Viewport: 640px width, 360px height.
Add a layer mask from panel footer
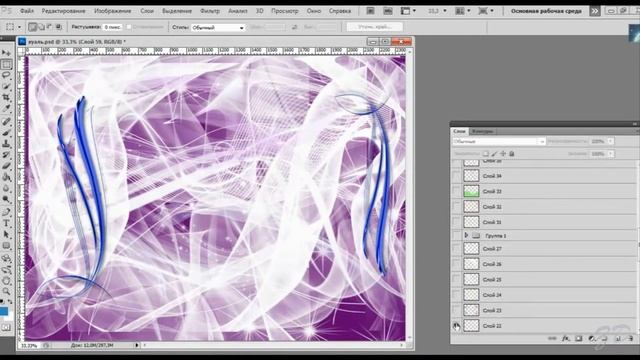point(578,338)
